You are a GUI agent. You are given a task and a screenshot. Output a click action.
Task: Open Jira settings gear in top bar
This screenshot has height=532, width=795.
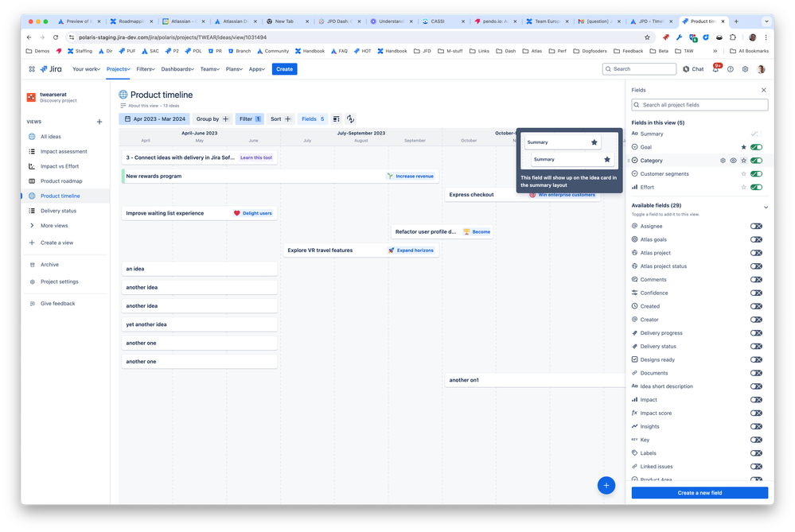click(745, 69)
